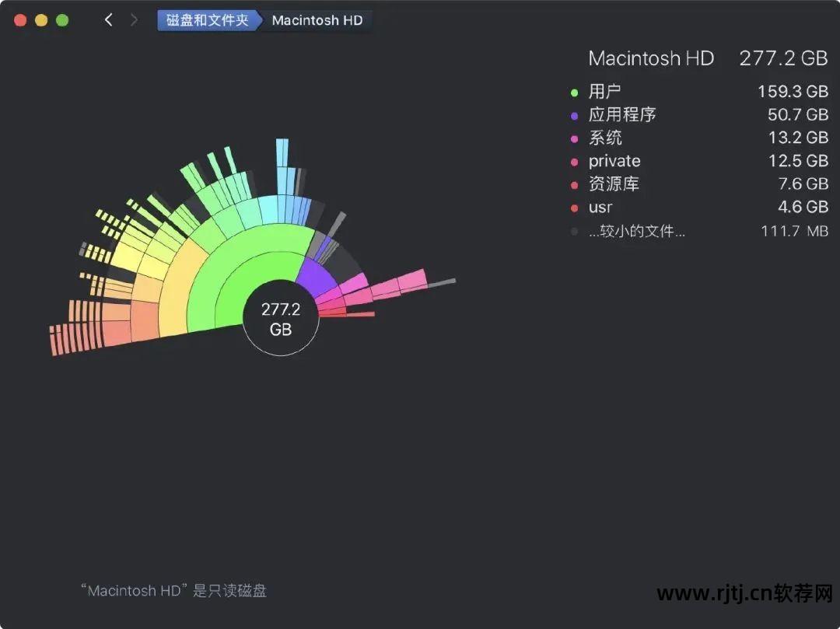Open the 磁盘和文件夹 breadcrumb
Image resolution: width=840 pixels, height=629 pixels.
click(x=208, y=20)
